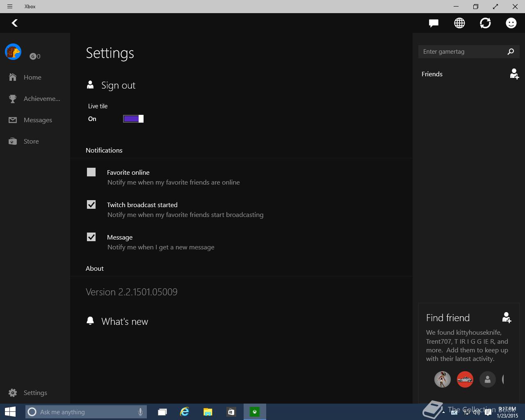Open the Windows Start button

click(10, 412)
